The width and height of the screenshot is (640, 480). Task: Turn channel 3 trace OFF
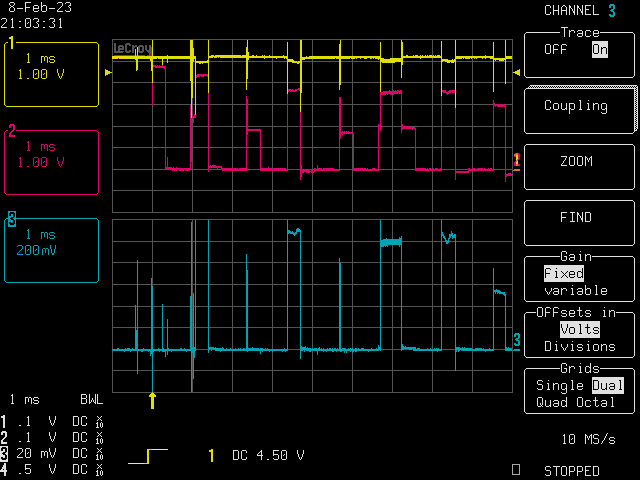tap(555, 49)
